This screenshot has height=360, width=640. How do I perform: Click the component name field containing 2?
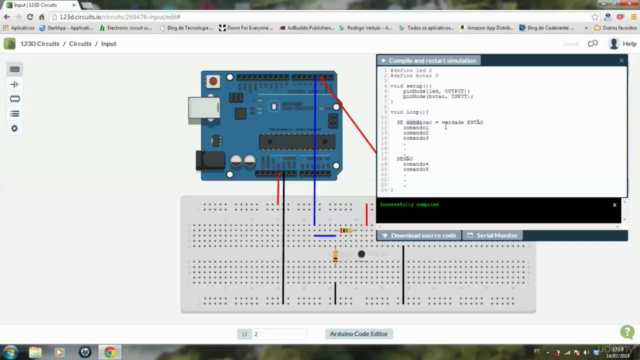pos(279,334)
